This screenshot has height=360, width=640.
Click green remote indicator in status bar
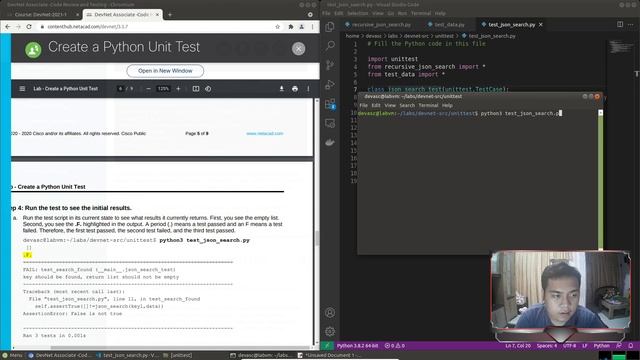tap(327, 346)
